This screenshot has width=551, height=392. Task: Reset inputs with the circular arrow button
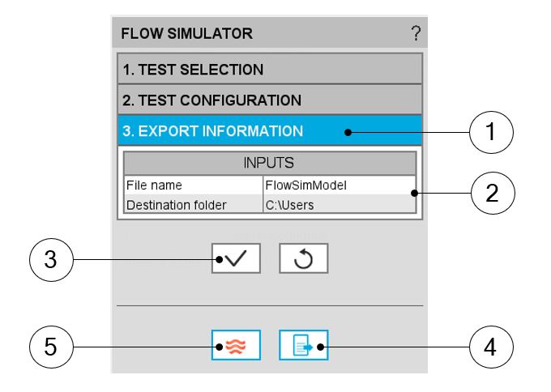[304, 260]
